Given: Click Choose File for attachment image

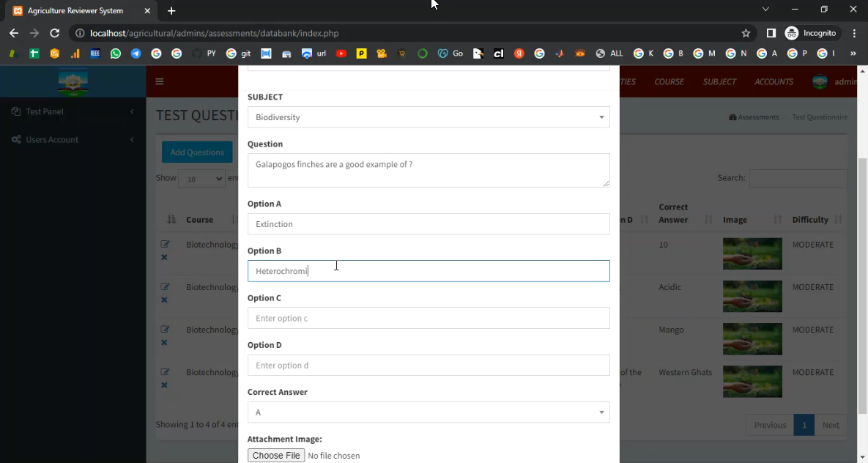Looking at the screenshot, I should click(x=276, y=456).
